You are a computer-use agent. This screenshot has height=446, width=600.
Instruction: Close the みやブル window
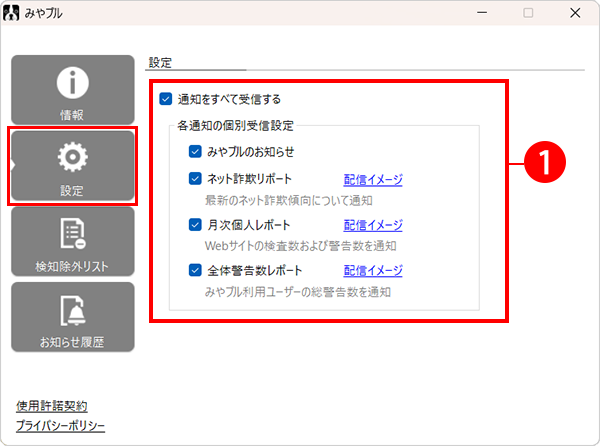(576, 13)
